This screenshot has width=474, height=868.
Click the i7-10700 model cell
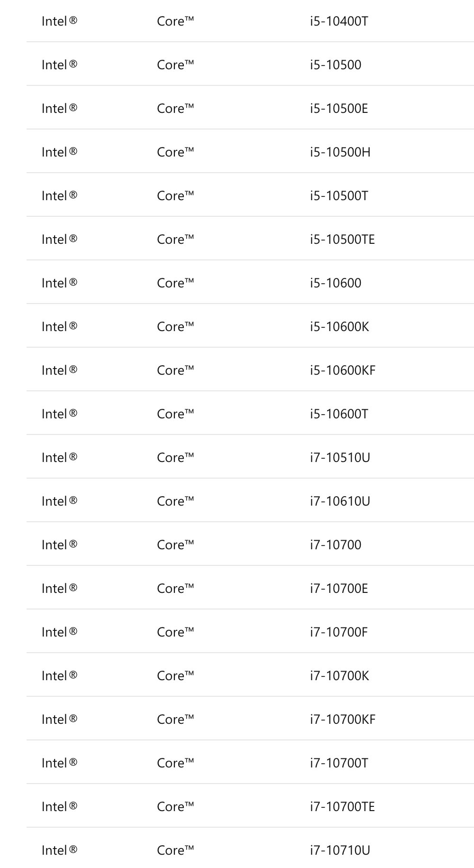click(x=336, y=545)
